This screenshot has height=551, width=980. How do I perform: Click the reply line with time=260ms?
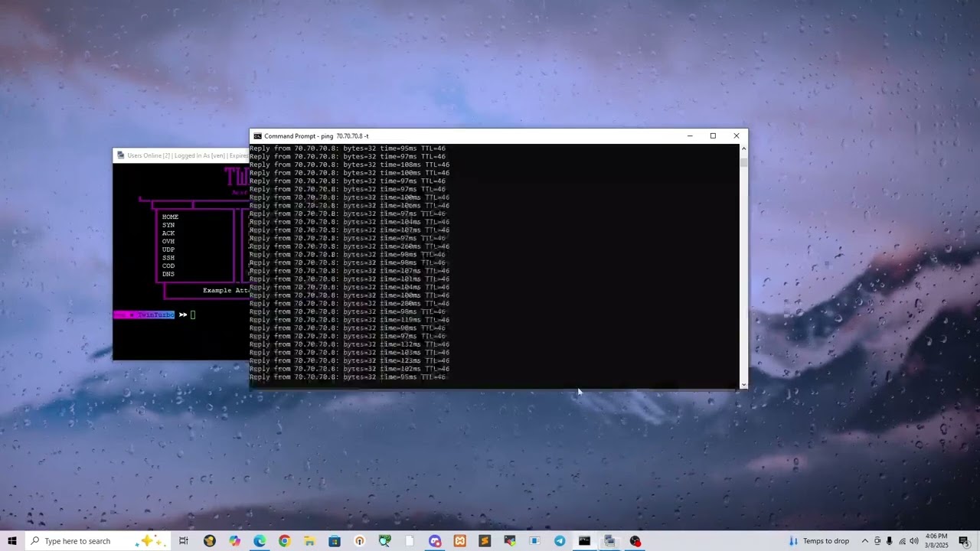(x=349, y=246)
